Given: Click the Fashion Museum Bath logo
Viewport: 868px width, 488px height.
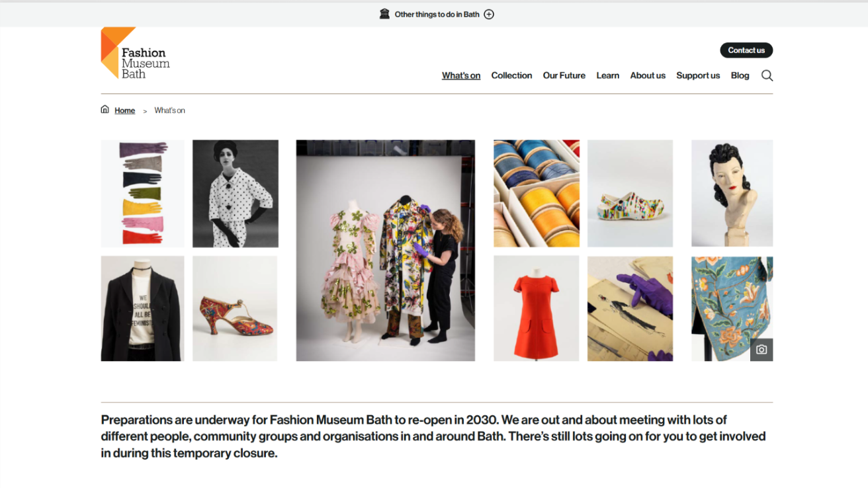Looking at the screenshot, I should tap(135, 56).
